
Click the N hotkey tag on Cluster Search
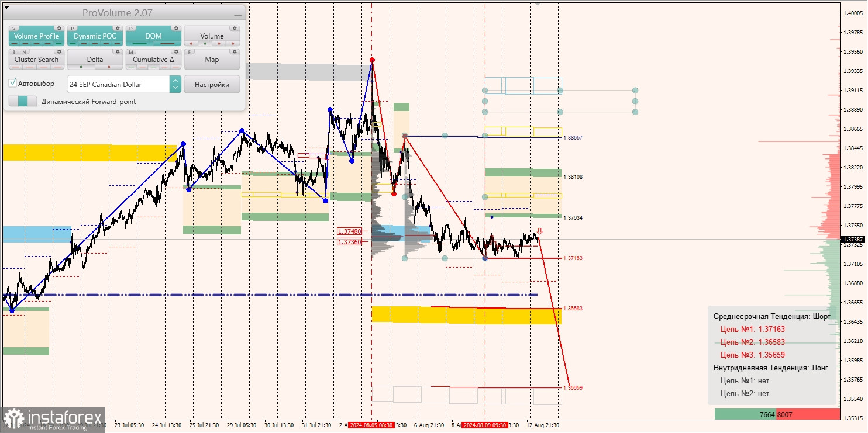click(23, 51)
